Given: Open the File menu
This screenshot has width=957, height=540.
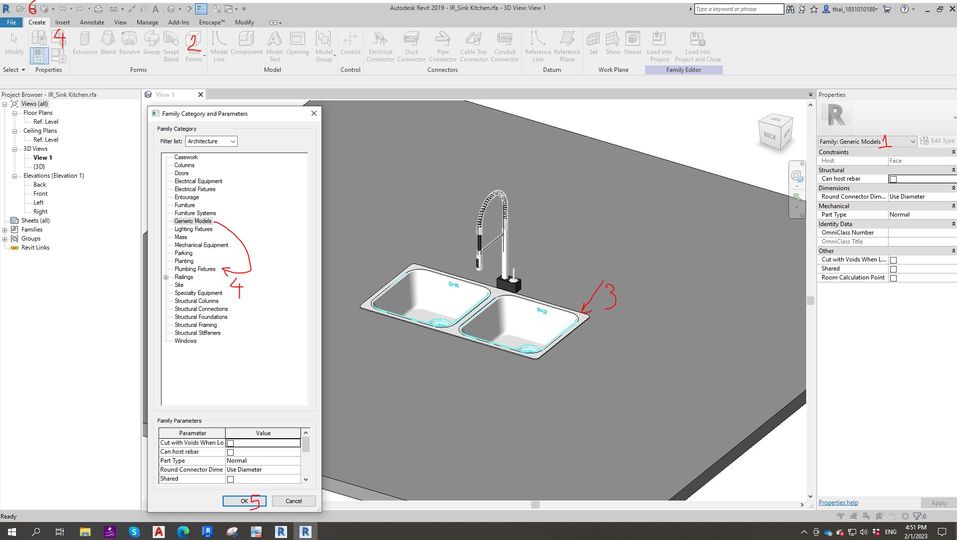Looking at the screenshot, I should [11, 21].
